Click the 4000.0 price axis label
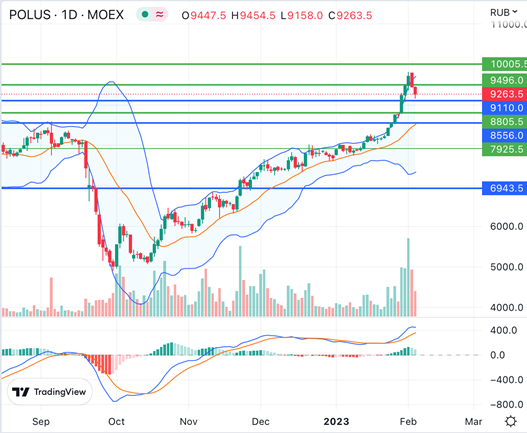The width and height of the screenshot is (527, 433). pos(507,308)
